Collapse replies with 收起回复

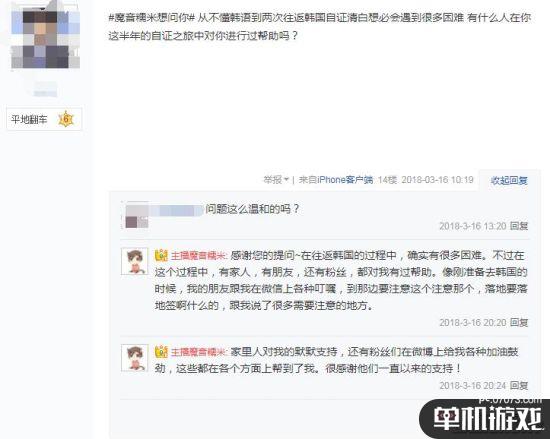click(509, 181)
